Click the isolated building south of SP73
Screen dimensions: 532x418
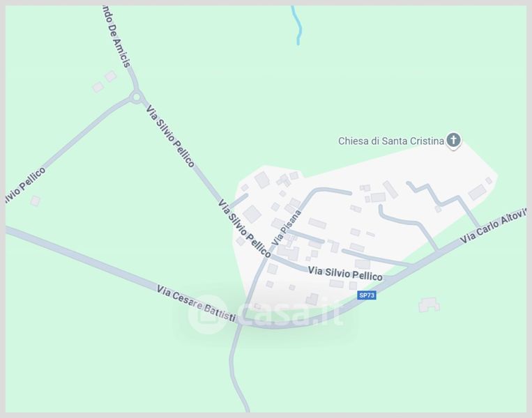pos(430,304)
